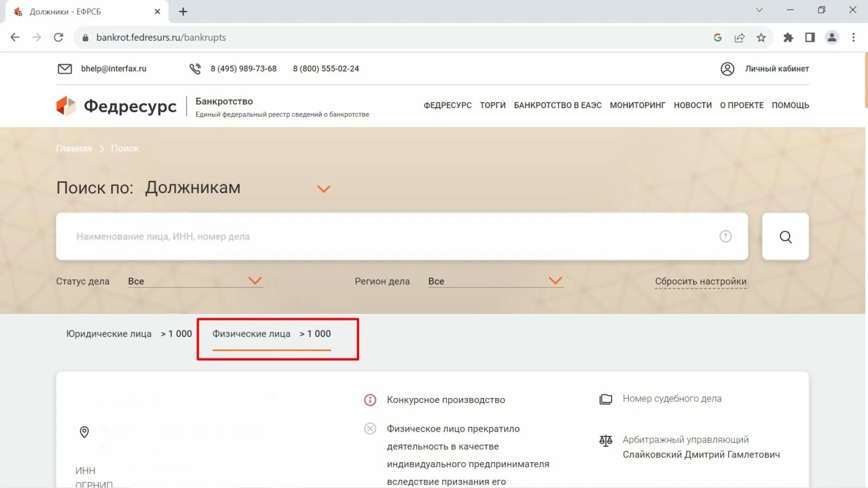The image size is (868, 488).
Task: Bookmark this page with star icon
Action: coord(761,37)
